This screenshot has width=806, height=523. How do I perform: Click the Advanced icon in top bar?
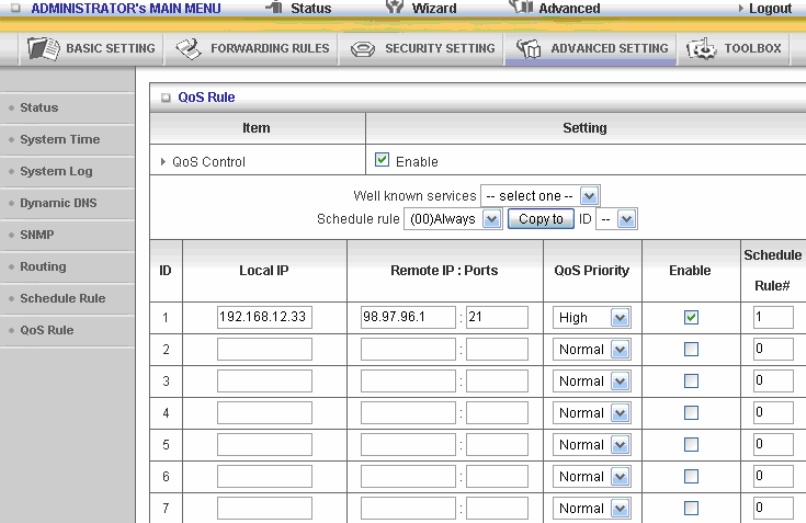pyautogui.click(x=519, y=8)
